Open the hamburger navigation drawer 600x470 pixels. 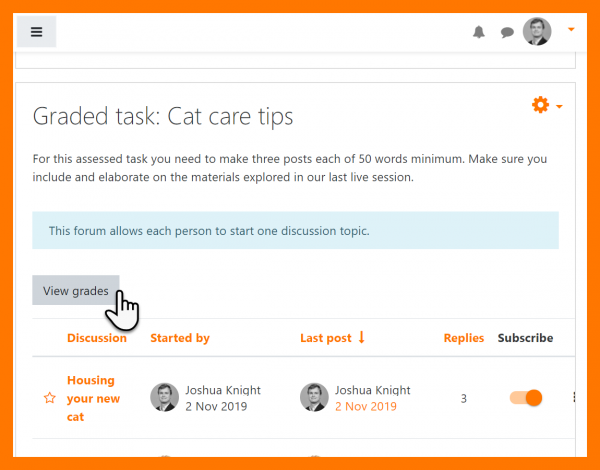(x=37, y=32)
